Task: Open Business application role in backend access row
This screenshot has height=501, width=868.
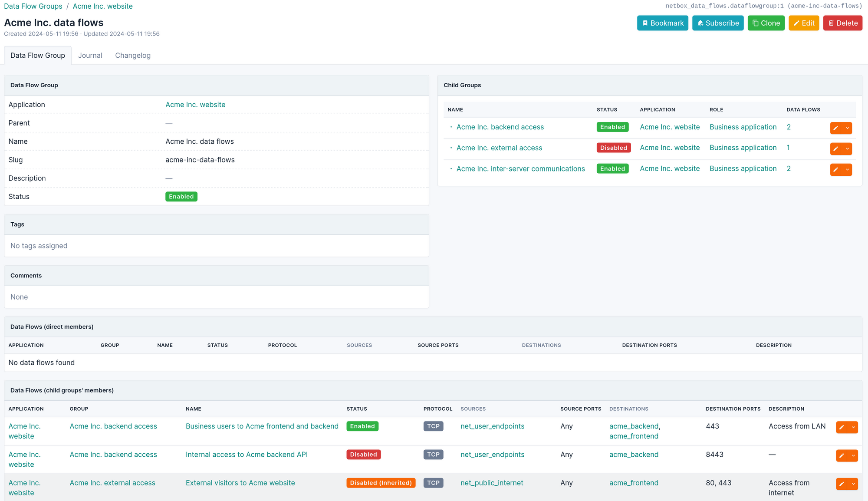Action: tap(743, 127)
